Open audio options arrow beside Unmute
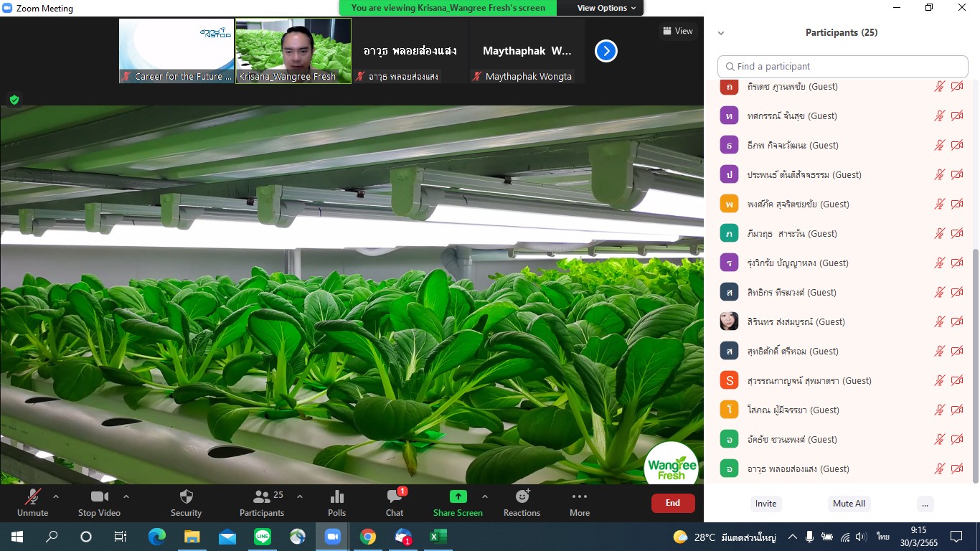 pos(56,496)
